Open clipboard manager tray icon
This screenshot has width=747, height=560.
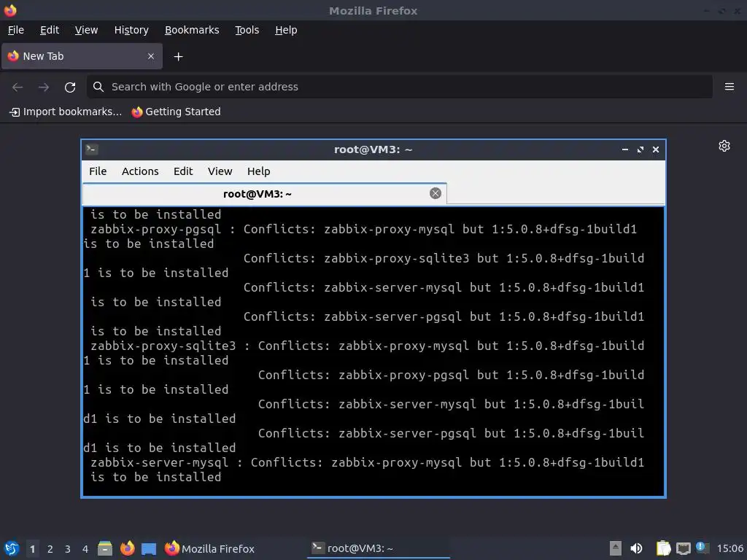pos(663,548)
